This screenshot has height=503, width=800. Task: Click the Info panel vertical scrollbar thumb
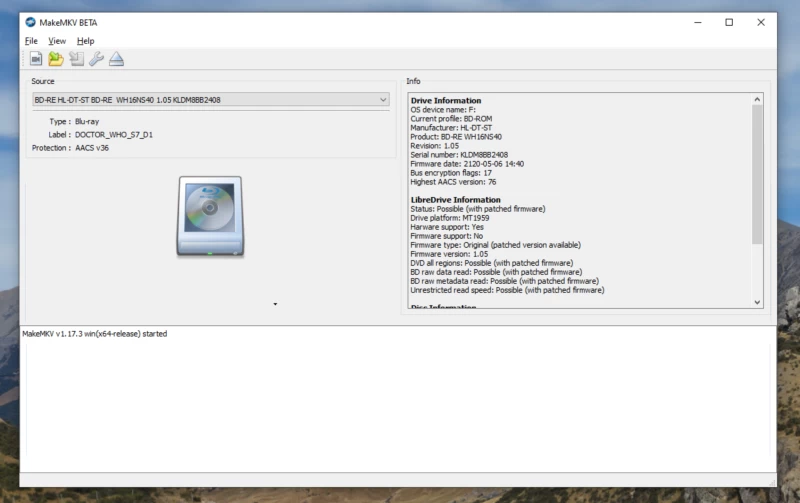point(757,170)
